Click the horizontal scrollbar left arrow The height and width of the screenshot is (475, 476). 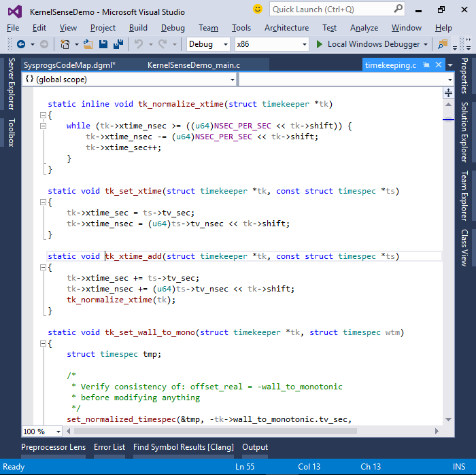[68, 432]
